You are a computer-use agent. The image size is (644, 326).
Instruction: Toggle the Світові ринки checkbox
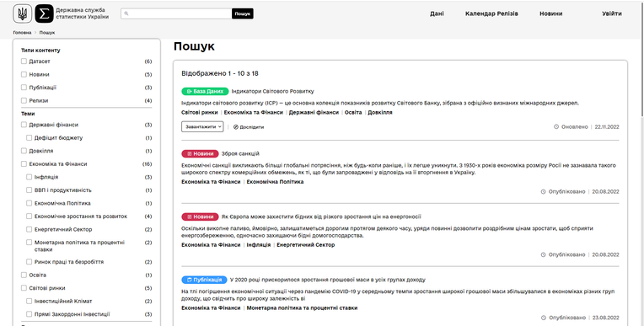tap(24, 288)
